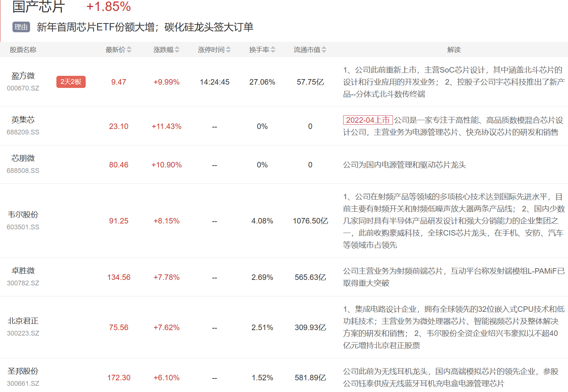Click stock code 300782.SZ
This screenshot has width=568, height=392.
click(x=23, y=283)
